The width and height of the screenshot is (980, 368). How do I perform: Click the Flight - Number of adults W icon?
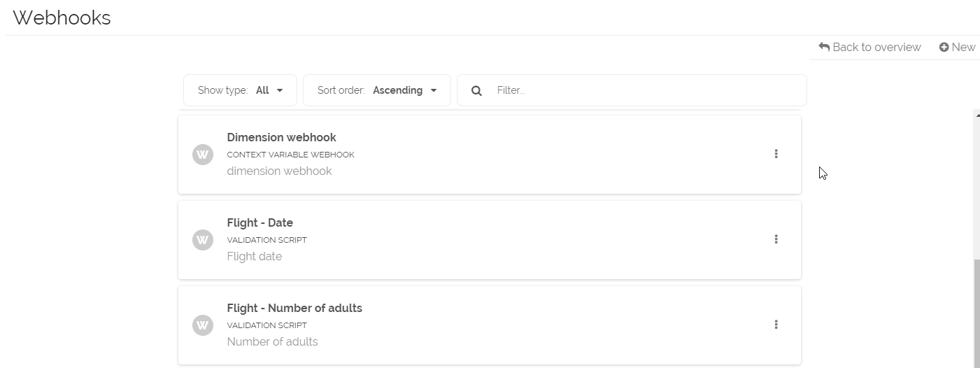(x=203, y=325)
